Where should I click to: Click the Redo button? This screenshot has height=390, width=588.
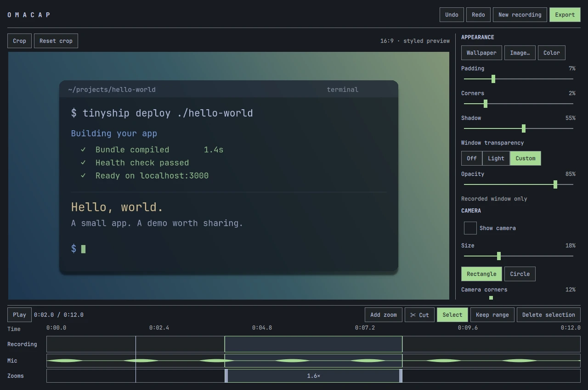coord(478,15)
